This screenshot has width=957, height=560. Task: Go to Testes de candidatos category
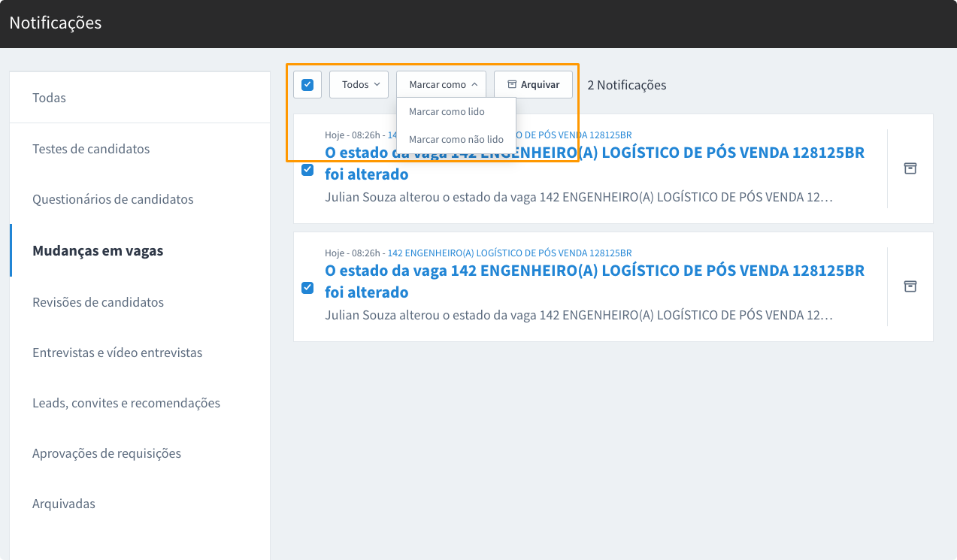[91, 149]
